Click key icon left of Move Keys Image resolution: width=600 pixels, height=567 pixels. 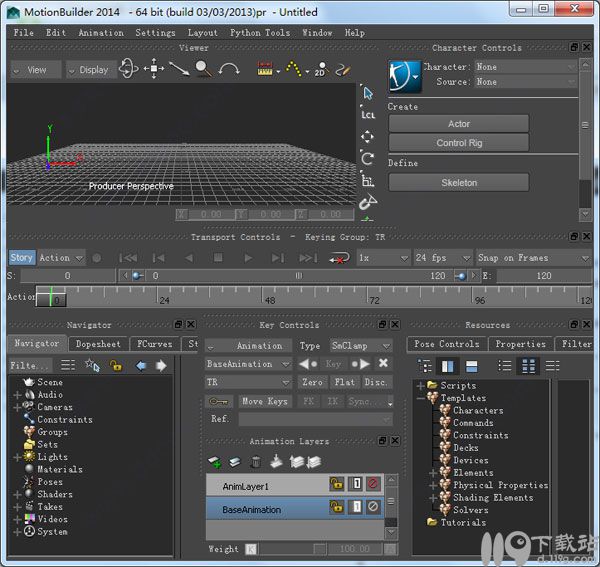219,401
